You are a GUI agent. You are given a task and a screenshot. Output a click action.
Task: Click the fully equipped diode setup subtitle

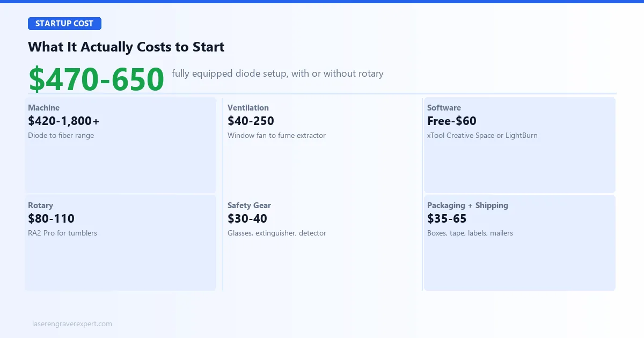277,74
